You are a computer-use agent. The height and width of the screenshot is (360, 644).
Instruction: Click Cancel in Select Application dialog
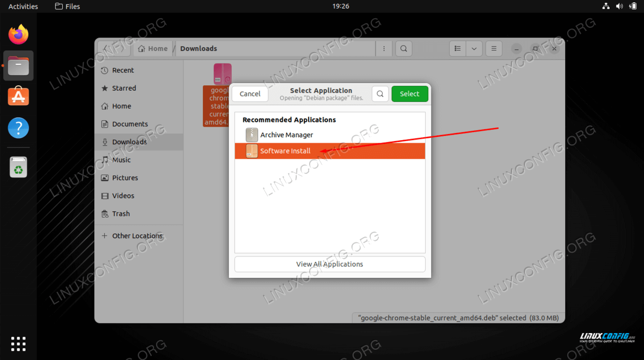click(x=250, y=94)
